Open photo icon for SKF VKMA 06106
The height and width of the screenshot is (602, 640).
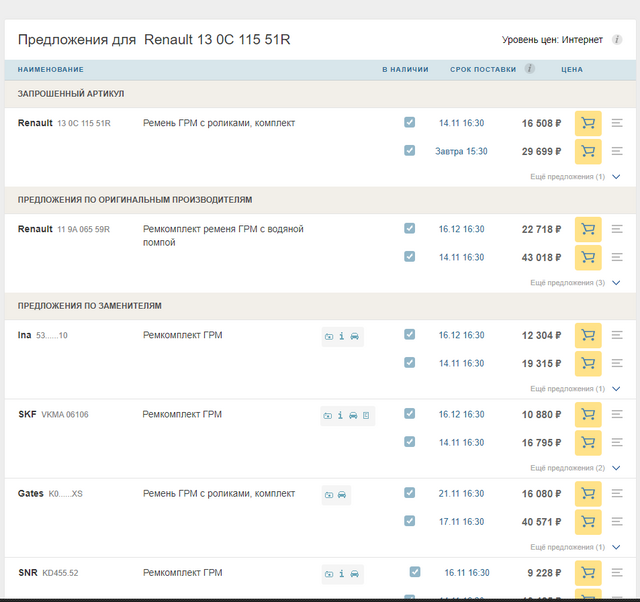pyautogui.click(x=327, y=416)
